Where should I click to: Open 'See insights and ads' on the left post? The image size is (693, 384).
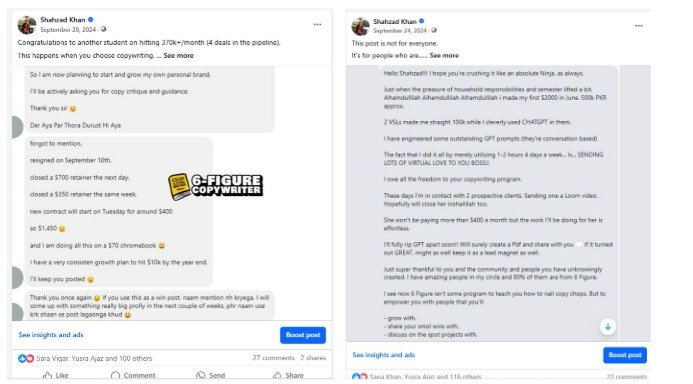tap(51, 335)
